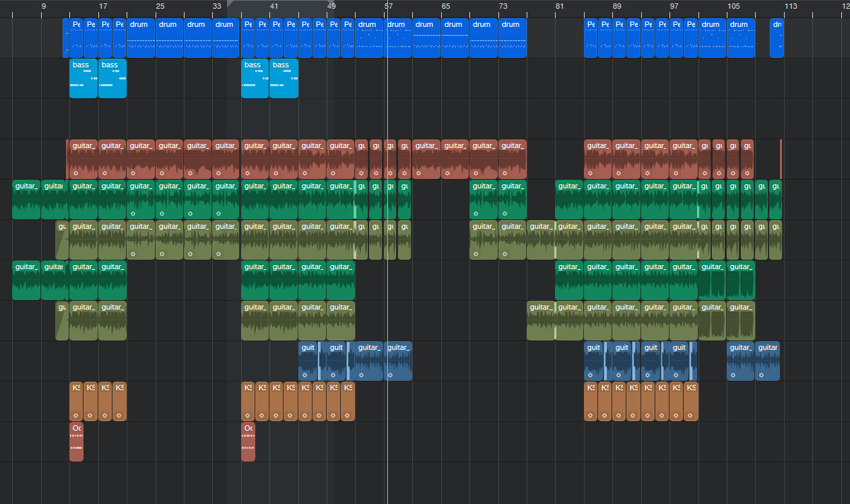Open the gear icon on the first blue guit clip

(x=304, y=375)
